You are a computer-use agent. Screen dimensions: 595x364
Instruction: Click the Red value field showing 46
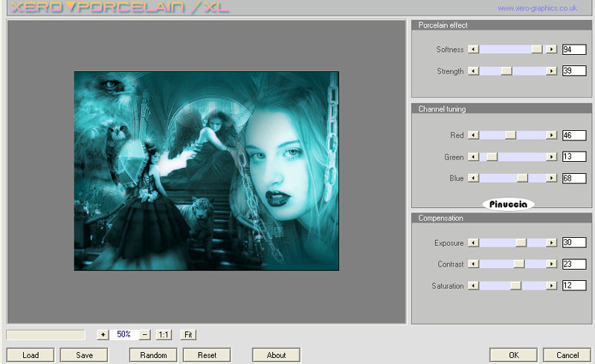click(574, 135)
